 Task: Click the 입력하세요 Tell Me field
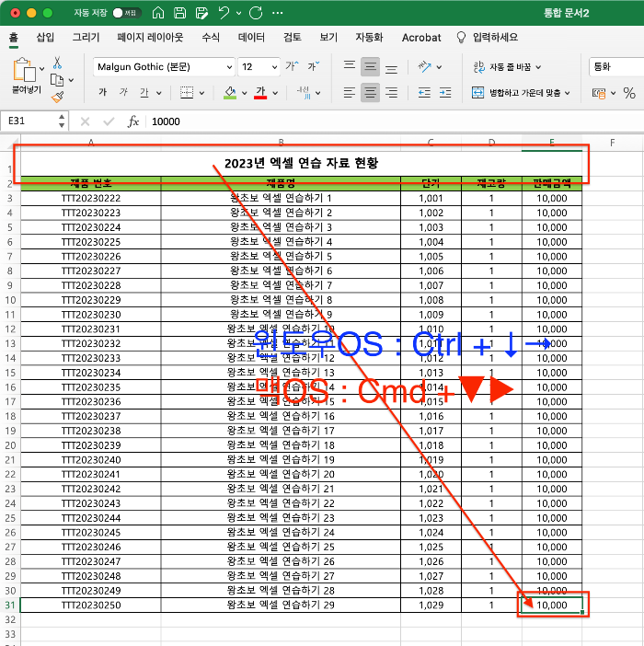click(x=495, y=38)
